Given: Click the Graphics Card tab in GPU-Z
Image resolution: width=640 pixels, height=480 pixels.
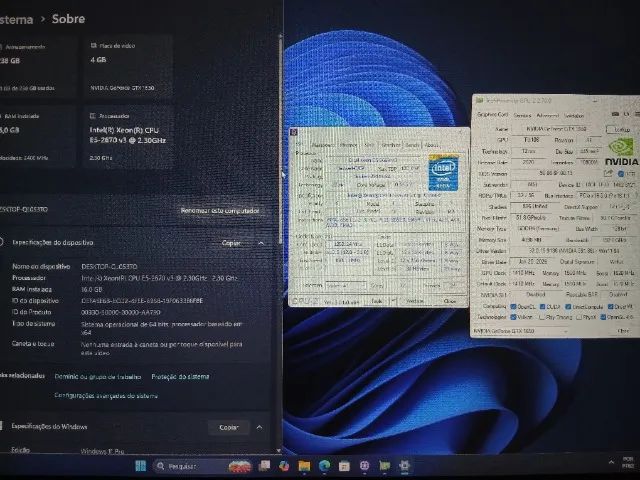Looking at the screenshot, I should (x=493, y=115).
